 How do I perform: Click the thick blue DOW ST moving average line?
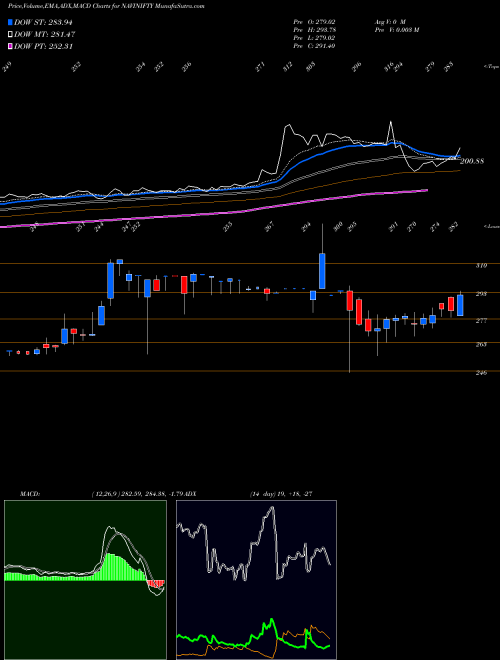(x=320, y=154)
